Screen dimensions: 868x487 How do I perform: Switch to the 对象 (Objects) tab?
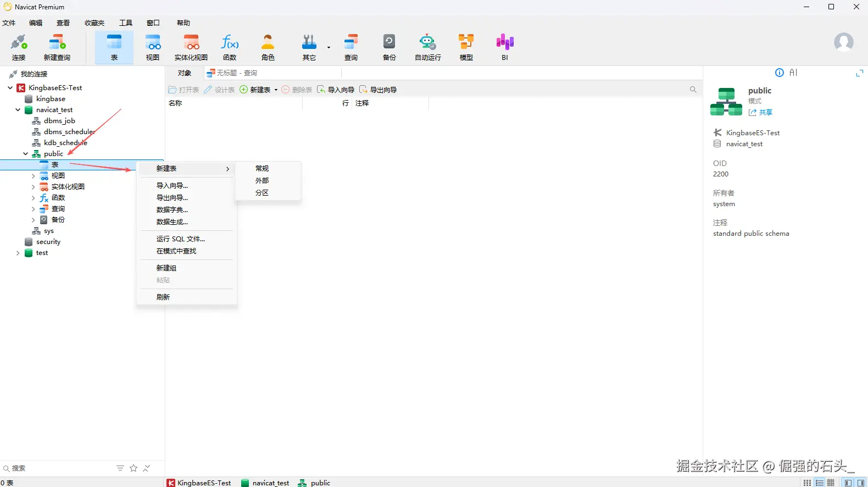tap(185, 73)
